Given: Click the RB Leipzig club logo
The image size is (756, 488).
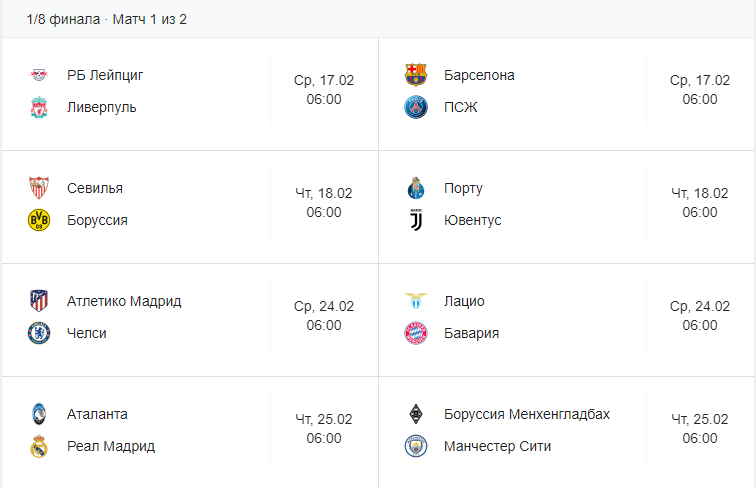Looking at the screenshot, I should click(39, 75).
